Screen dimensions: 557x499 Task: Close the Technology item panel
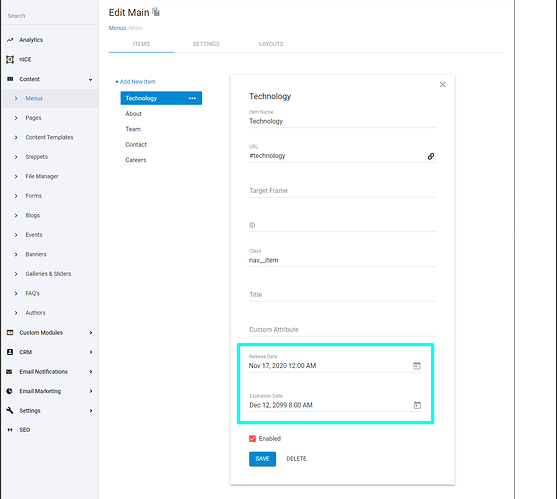click(442, 85)
